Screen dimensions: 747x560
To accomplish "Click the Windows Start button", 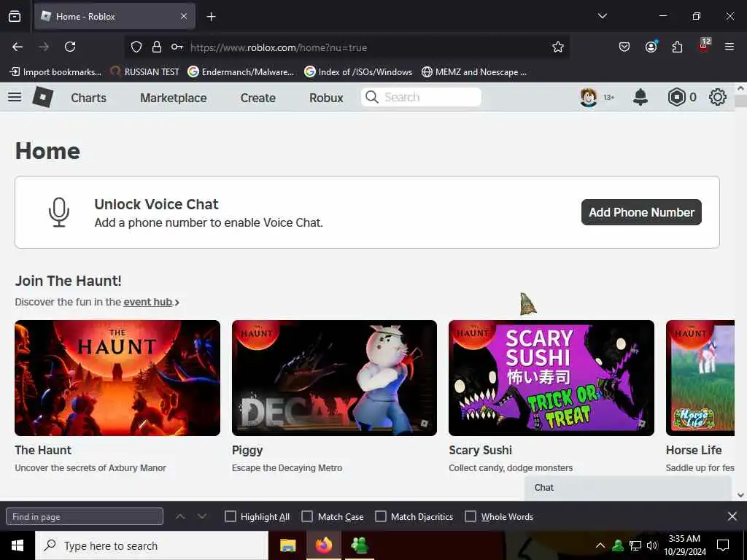I will [x=18, y=545].
